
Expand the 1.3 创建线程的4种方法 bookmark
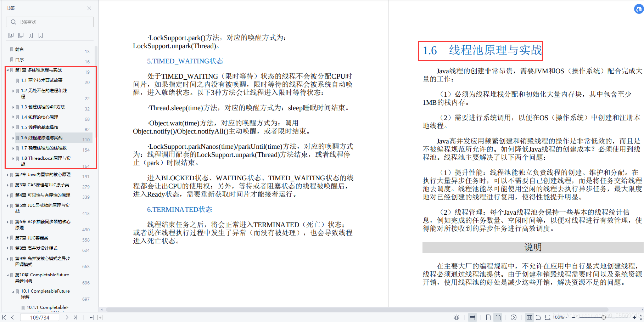(x=13, y=107)
